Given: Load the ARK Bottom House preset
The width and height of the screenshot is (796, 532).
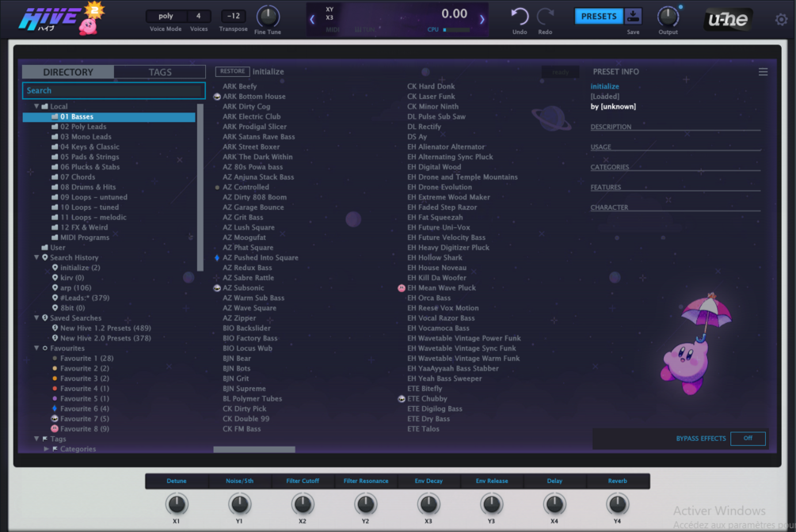Looking at the screenshot, I should pos(253,97).
